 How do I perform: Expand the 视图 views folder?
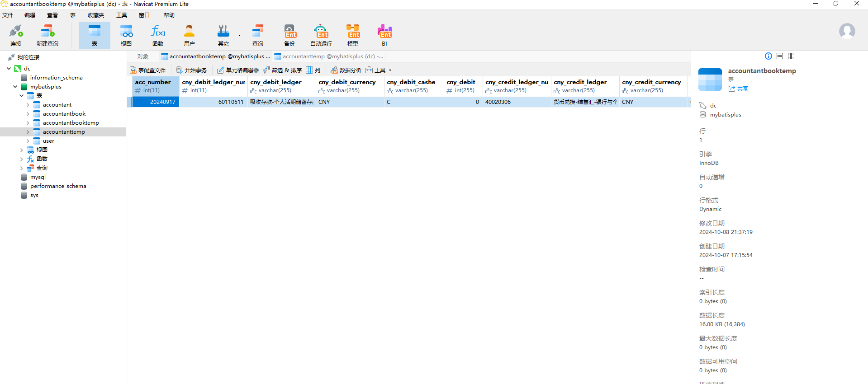tap(21, 150)
